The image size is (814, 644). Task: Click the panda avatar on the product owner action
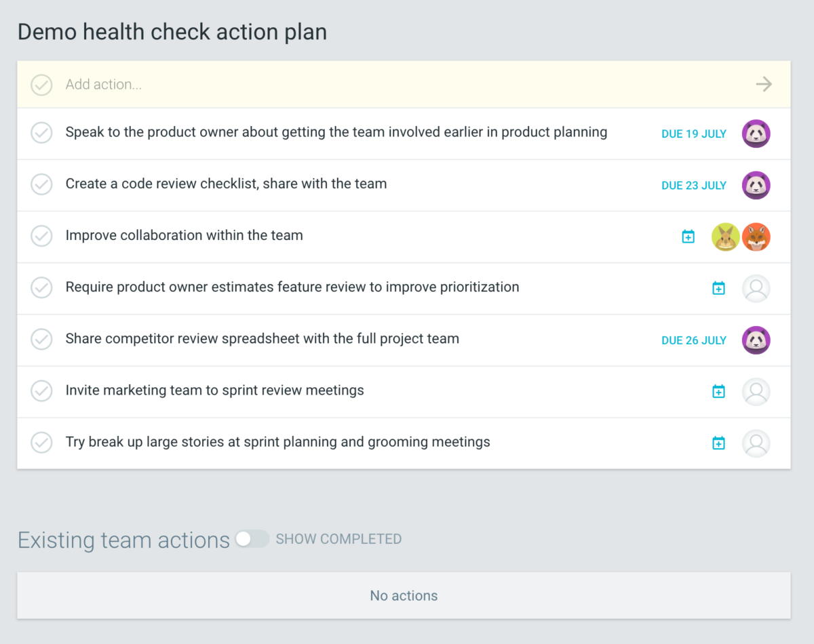point(756,134)
